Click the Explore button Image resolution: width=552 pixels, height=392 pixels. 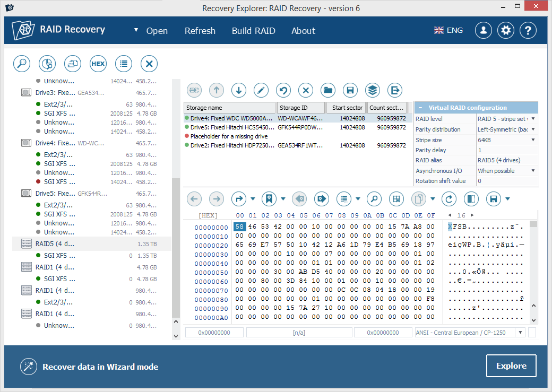point(511,366)
